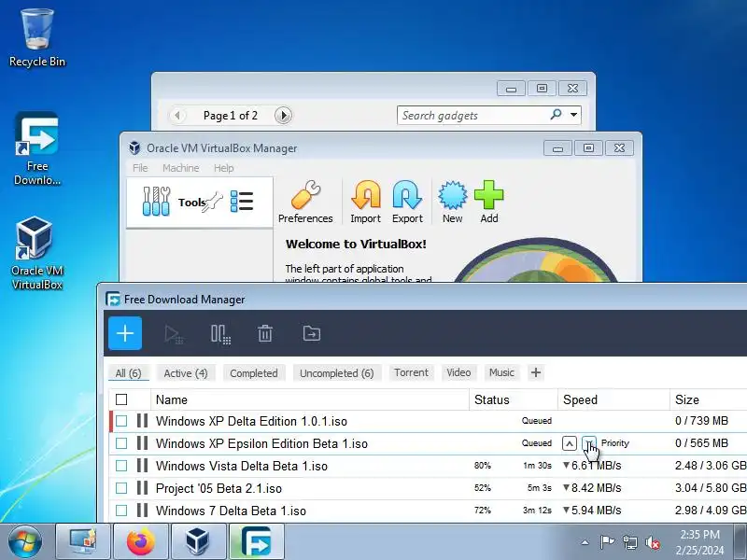Image resolution: width=747 pixels, height=560 pixels.
Task: Open Recycle Bin desktop icon
Action: pos(37,38)
